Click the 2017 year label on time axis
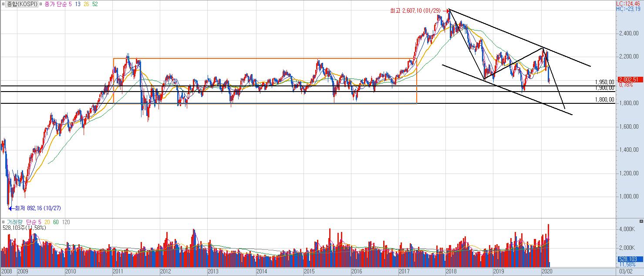The height and width of the screenshot is (276, 644). pos(404,272)
